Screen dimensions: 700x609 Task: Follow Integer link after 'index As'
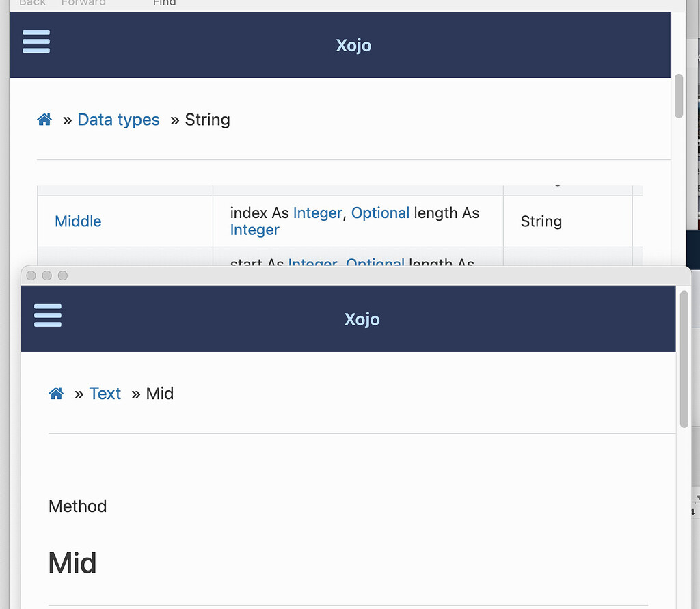tap(317, 213)
